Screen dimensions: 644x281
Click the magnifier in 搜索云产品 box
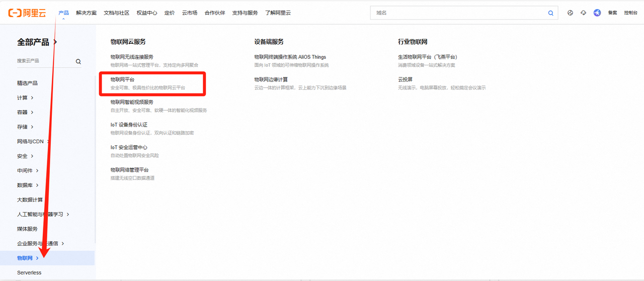click(x=78, y=61)
